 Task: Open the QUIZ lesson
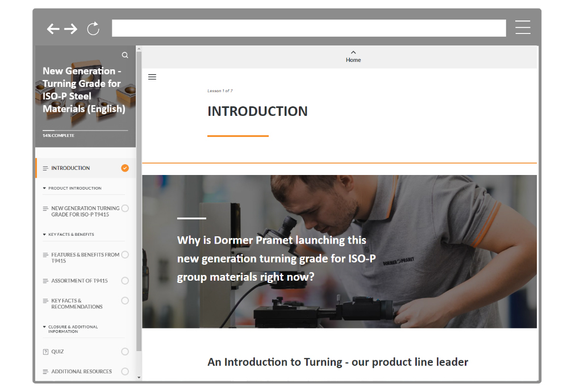pyautogui.click(x=57, y=352)
